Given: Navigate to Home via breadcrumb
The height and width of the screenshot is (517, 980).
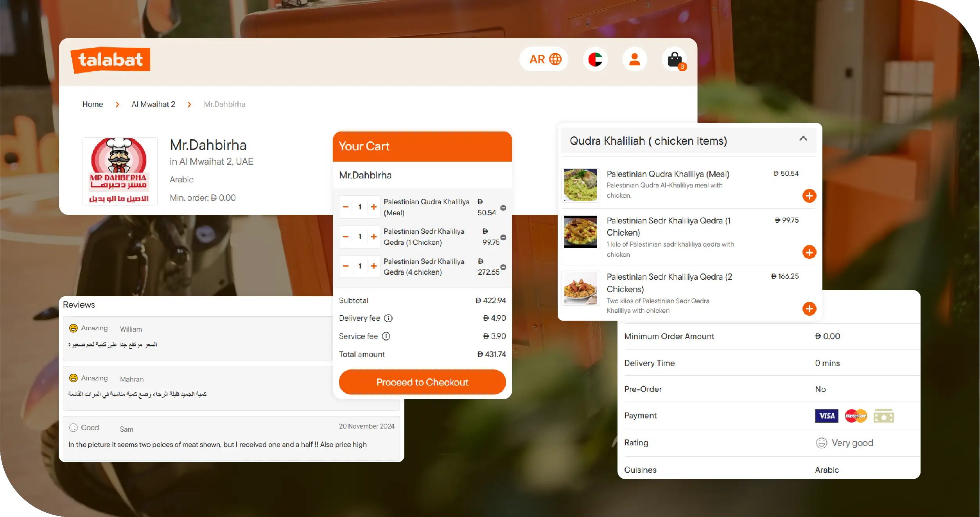Looking at the screenshot, I should tap(93, 104).
